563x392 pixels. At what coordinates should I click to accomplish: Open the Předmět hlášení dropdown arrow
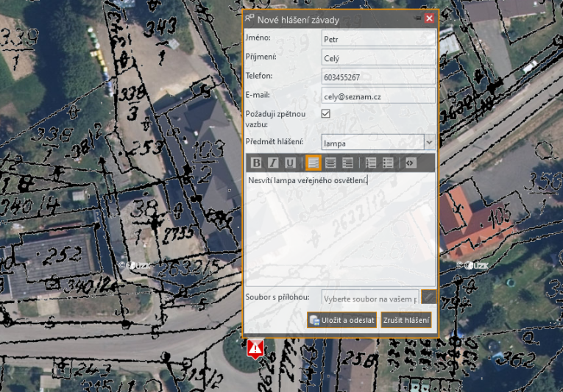tap(430, 142)
